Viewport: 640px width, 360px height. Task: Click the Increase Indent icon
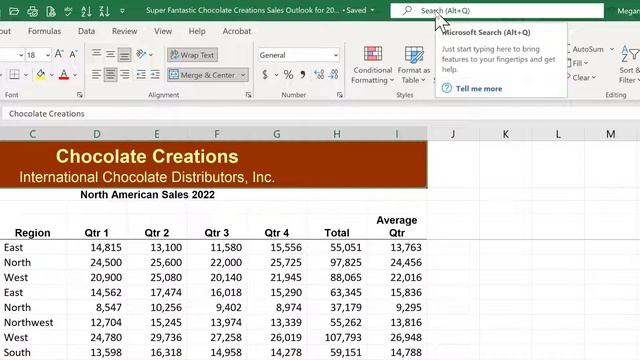point(155,75)
